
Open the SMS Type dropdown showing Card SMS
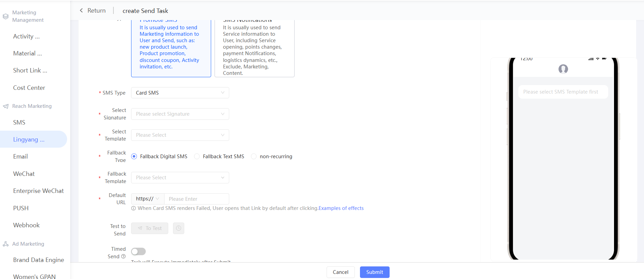pos(180,93)
